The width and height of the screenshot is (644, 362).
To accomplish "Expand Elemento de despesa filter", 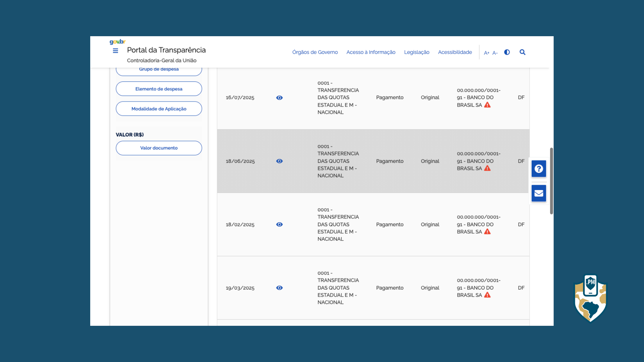I will 159,89.
